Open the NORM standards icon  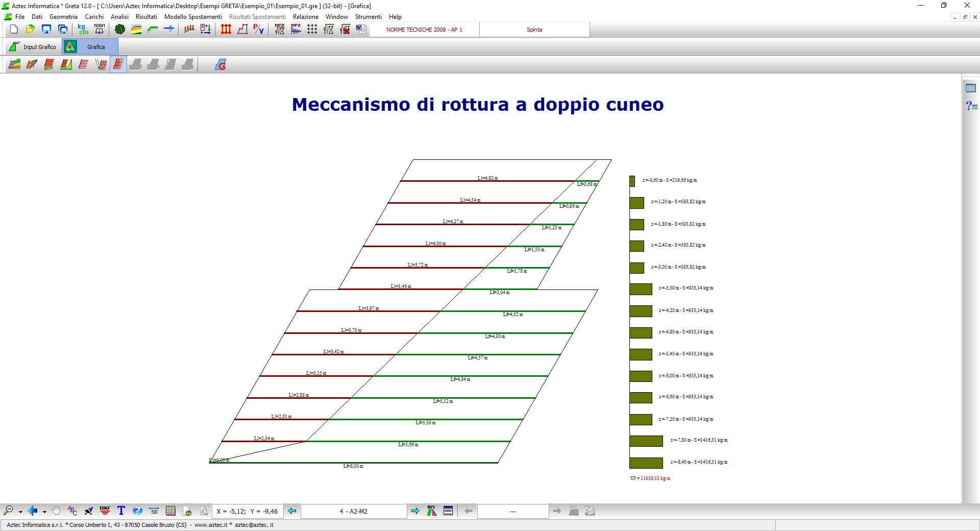[x=100, y=30]
